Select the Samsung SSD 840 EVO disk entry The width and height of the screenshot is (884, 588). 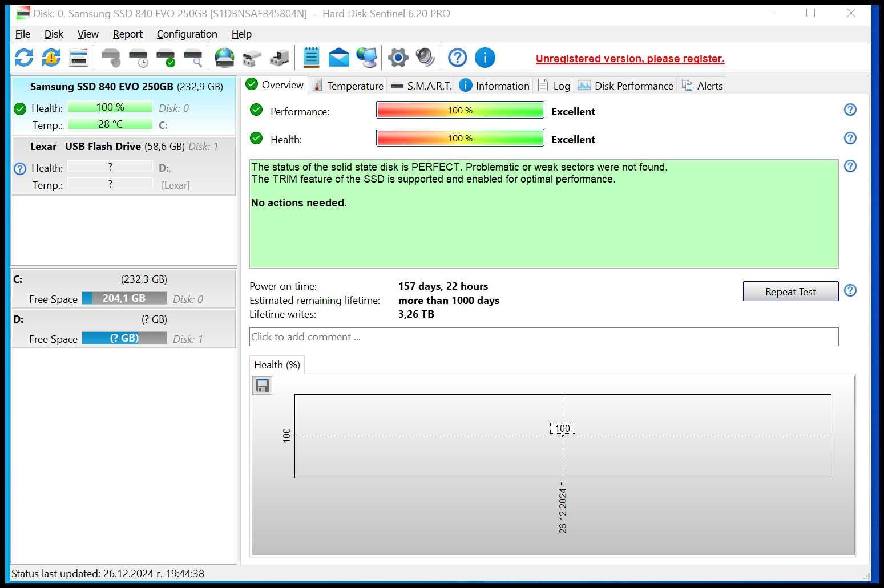click(124, 106)
